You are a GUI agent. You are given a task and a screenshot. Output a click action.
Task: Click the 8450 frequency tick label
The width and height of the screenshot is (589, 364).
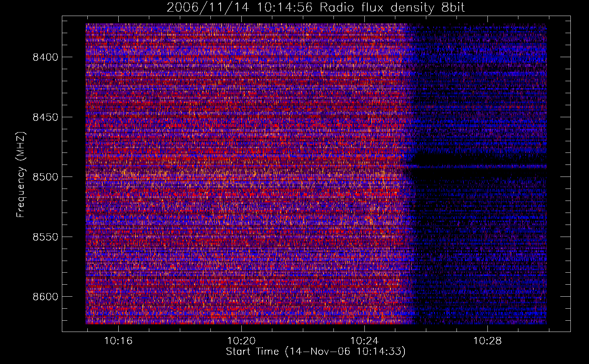pyautogui.click(x=46, y=117)
